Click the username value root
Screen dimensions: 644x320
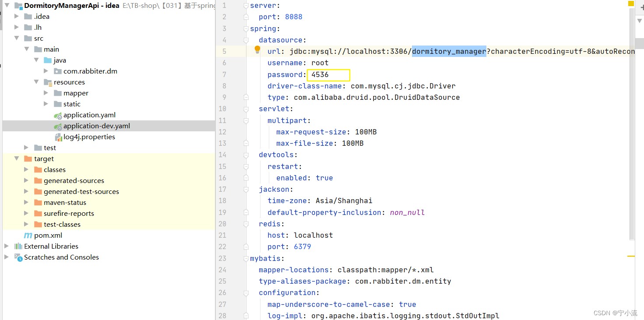[x=320, y=63]
